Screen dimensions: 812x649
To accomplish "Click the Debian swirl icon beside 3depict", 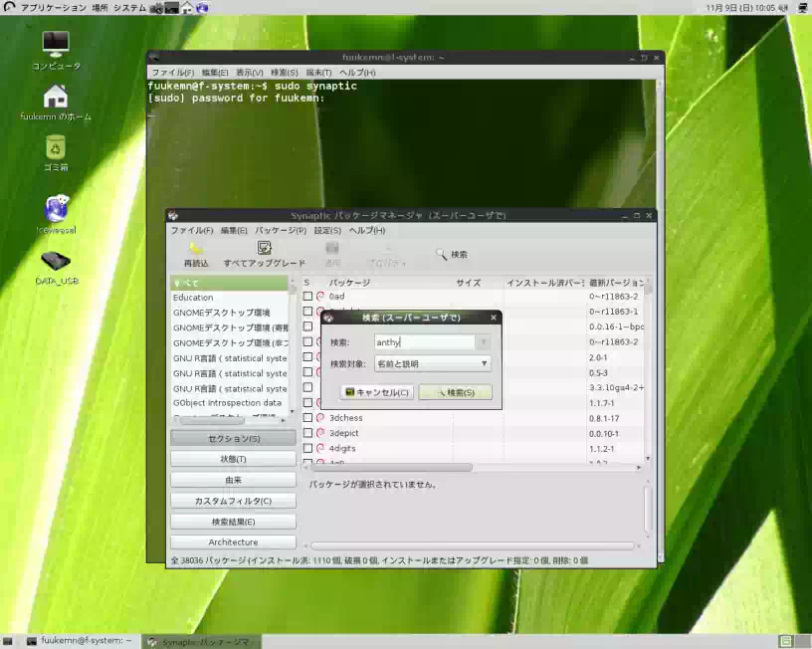I will click(x=320, y=433).
